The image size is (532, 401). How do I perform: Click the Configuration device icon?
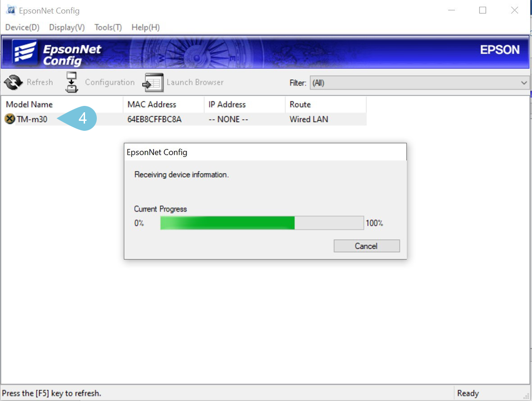coord(72,82)
